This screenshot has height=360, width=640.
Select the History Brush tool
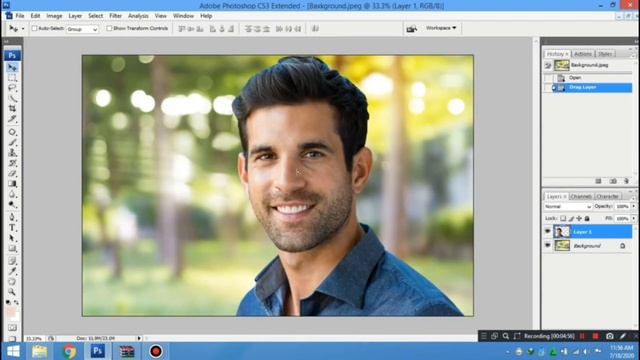(12, 163)
